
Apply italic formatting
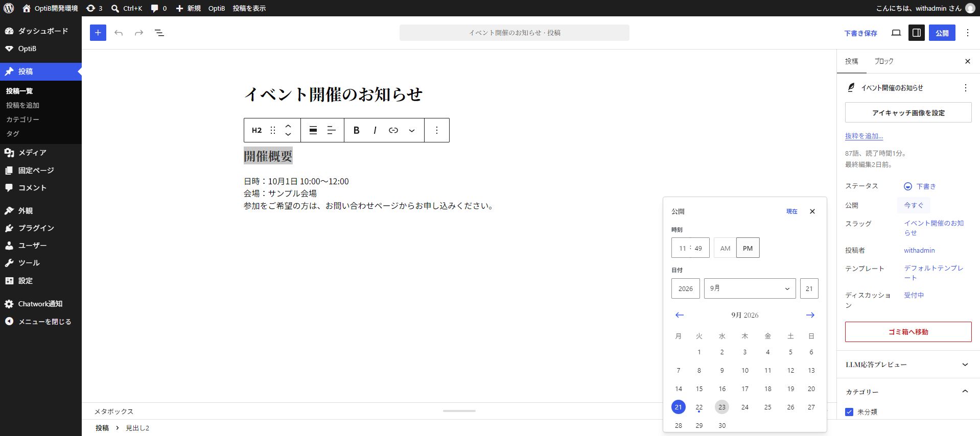(375, 130)
